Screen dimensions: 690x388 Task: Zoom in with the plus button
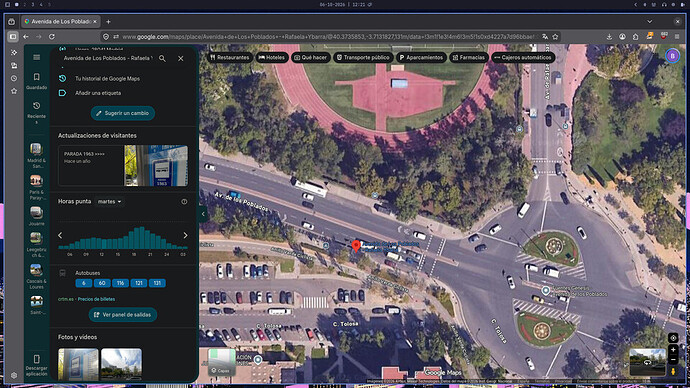tap(673, 350)
